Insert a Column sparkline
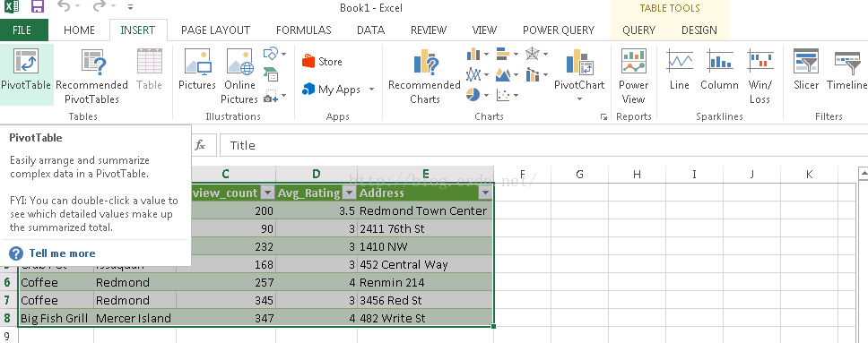The width and height of the screenshot is (868, 343). pos(719,70)
